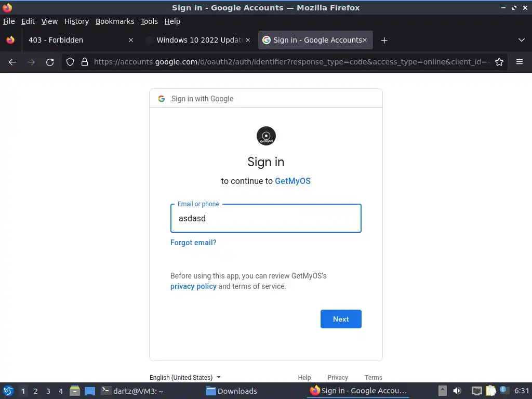Open the Help menu
Screen dimensions: 532x399
[172, 21]
